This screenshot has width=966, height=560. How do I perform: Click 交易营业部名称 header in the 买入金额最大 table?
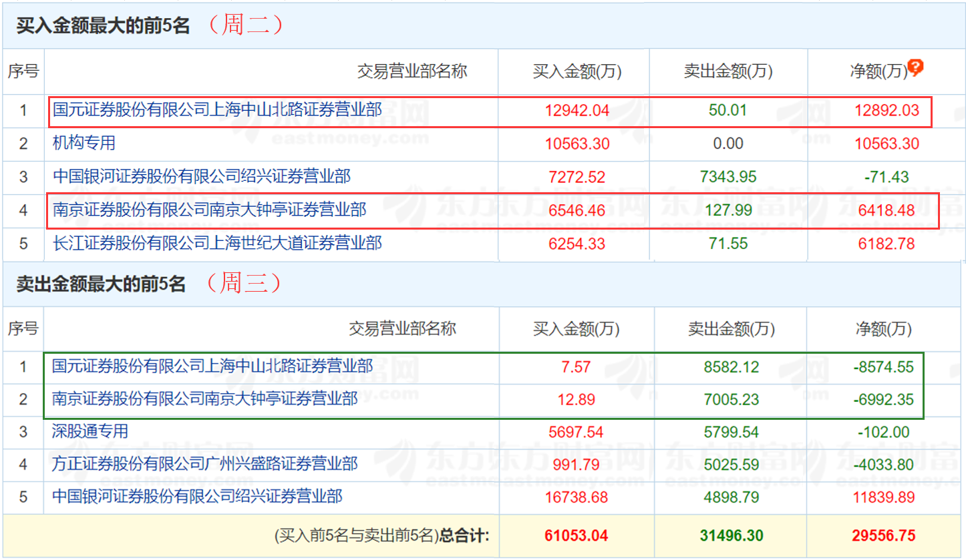point(412,71)
